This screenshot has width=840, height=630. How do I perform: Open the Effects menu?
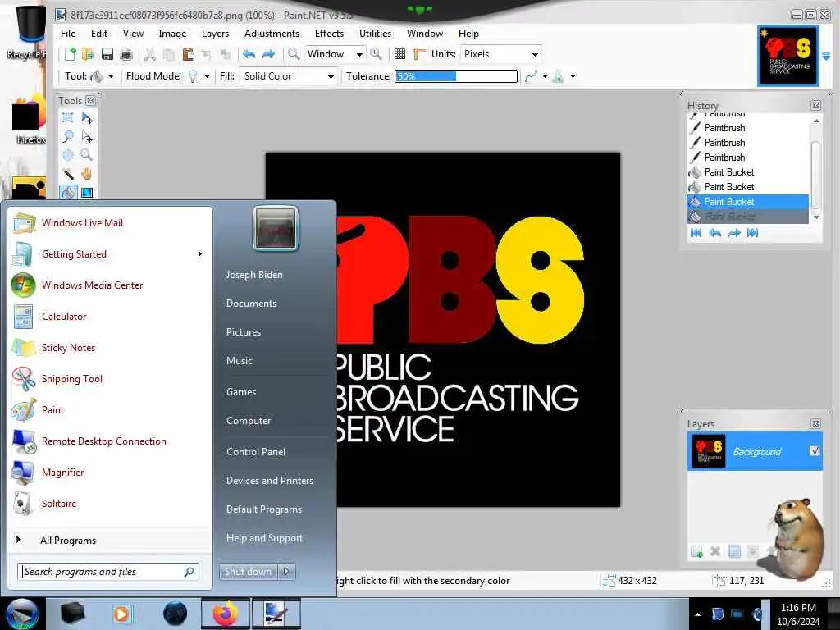(329, 33)
